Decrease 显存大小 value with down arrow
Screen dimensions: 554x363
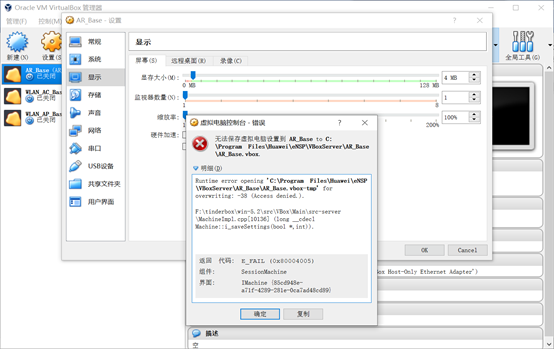[474, 80]
